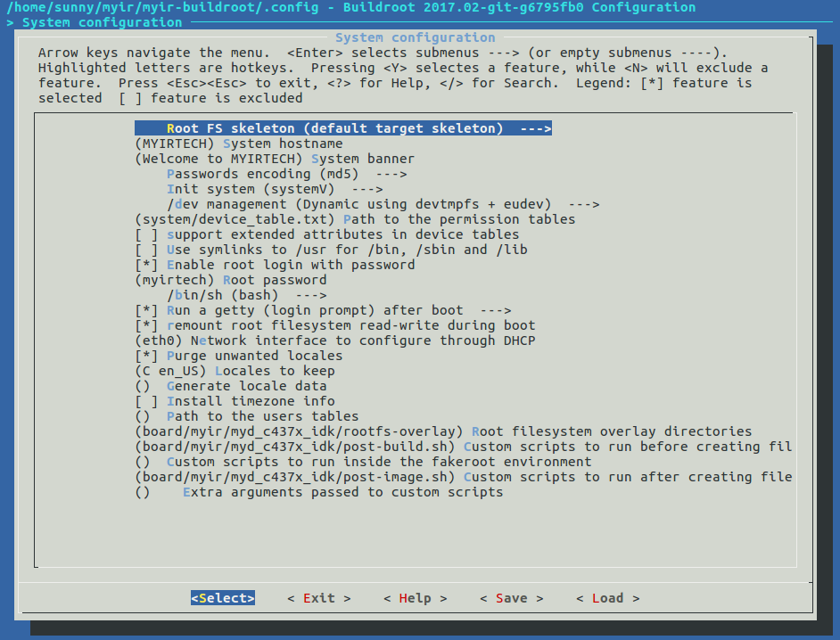Edit the Root password myirtech entry
The height and width of the screenshot is (640, 840).
pyautogui.click(x=231, y=280)
